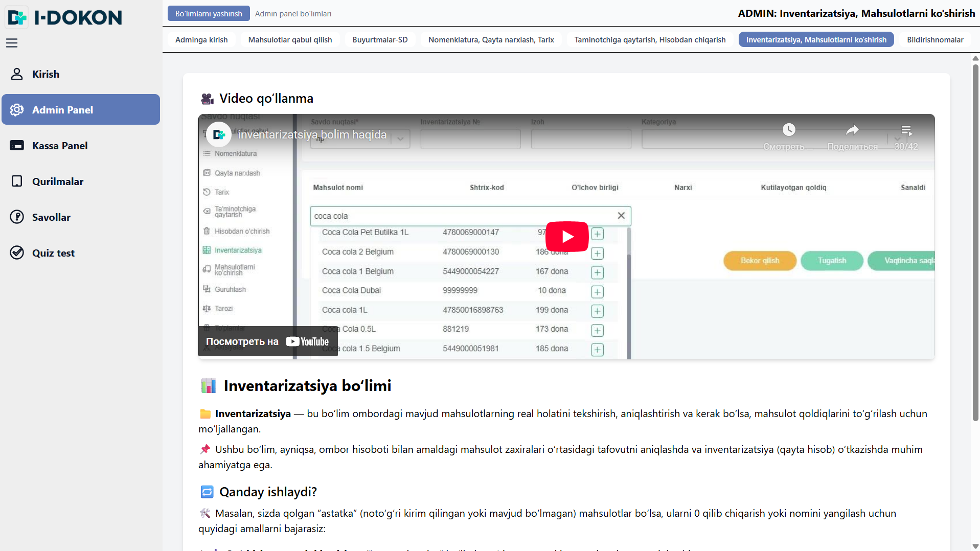Click the I-DOKON logo

tap(65, 17)
